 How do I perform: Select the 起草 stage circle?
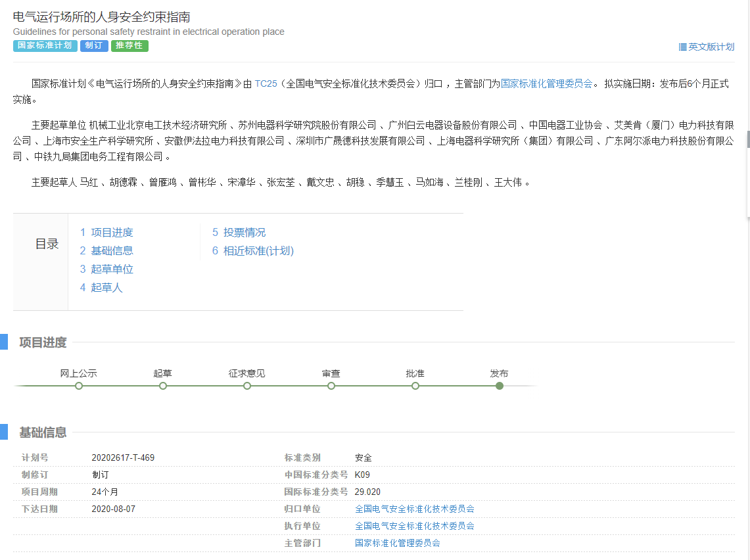163,386
